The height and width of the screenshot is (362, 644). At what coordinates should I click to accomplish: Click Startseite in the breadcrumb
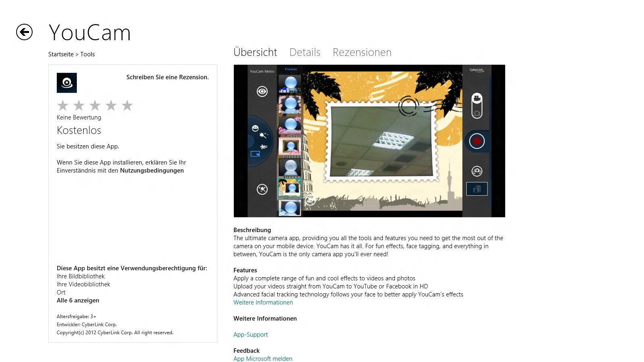click(x=61, y=54)
